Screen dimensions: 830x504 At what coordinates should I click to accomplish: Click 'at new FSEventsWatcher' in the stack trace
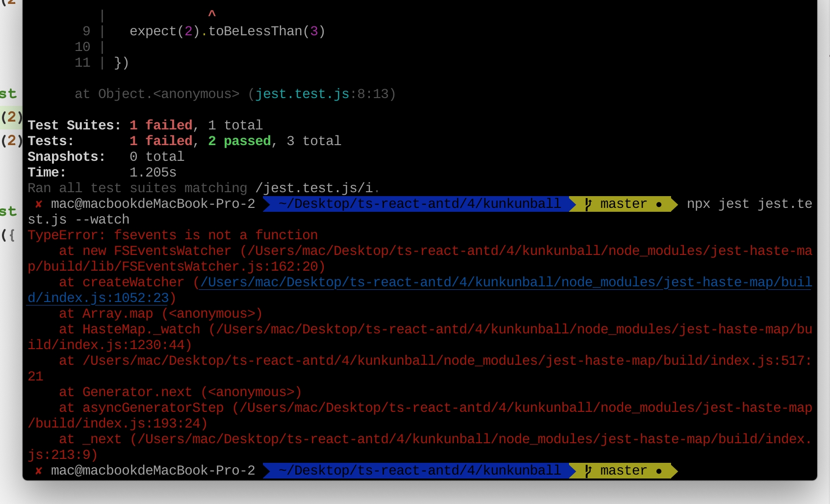point(145,251)
